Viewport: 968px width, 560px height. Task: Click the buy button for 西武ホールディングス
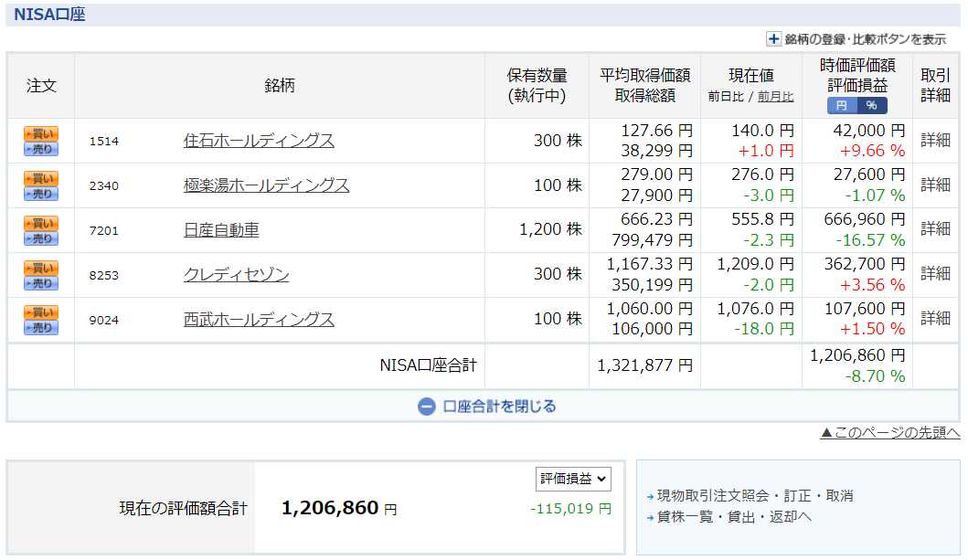41,312
